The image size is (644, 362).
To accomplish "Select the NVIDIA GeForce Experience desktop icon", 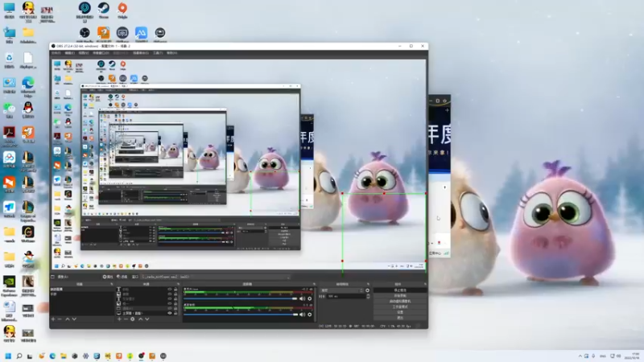I will (9, 285).
